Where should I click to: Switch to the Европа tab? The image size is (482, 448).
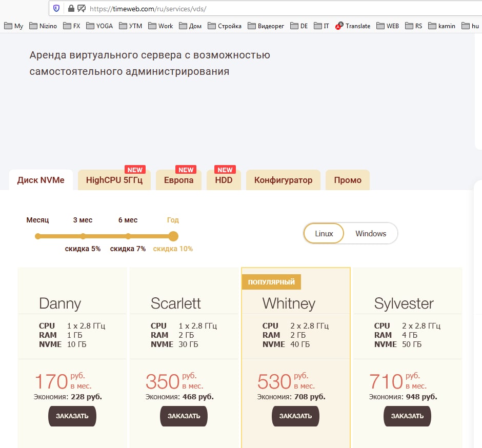[x=178, y=180]
